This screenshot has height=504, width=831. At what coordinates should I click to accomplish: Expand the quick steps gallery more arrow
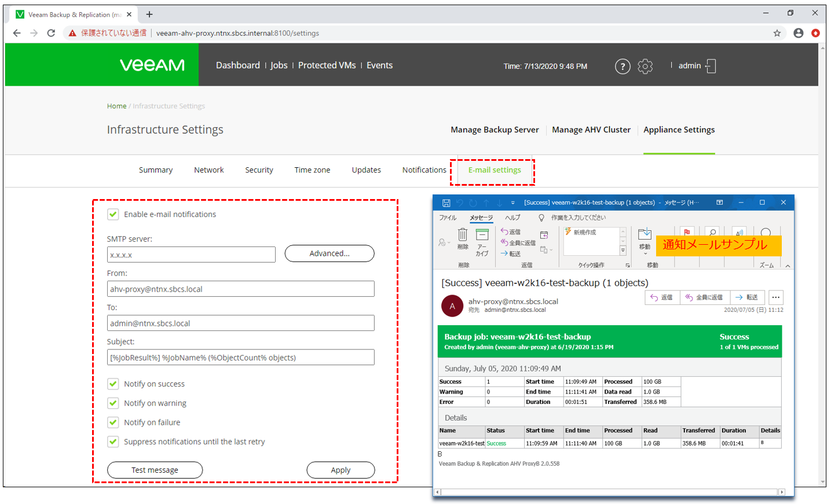click(x=623, y=251)
